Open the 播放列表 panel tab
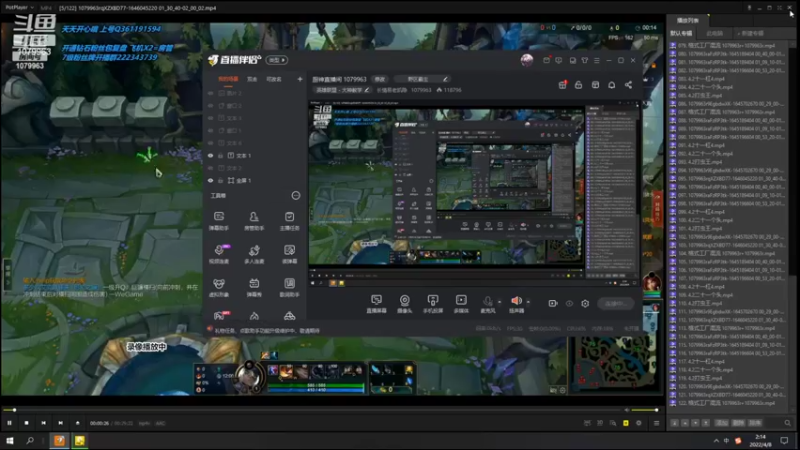800x450 pixels. (687, 20)
